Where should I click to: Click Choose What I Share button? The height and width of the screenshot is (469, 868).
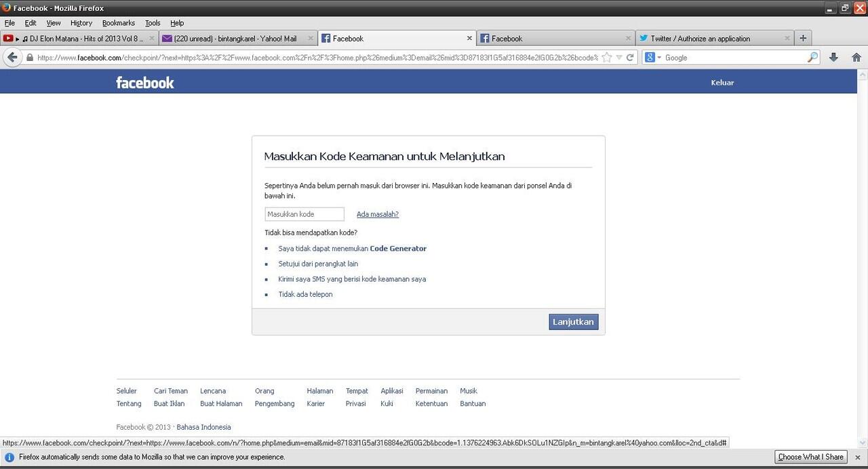point(811,457)
